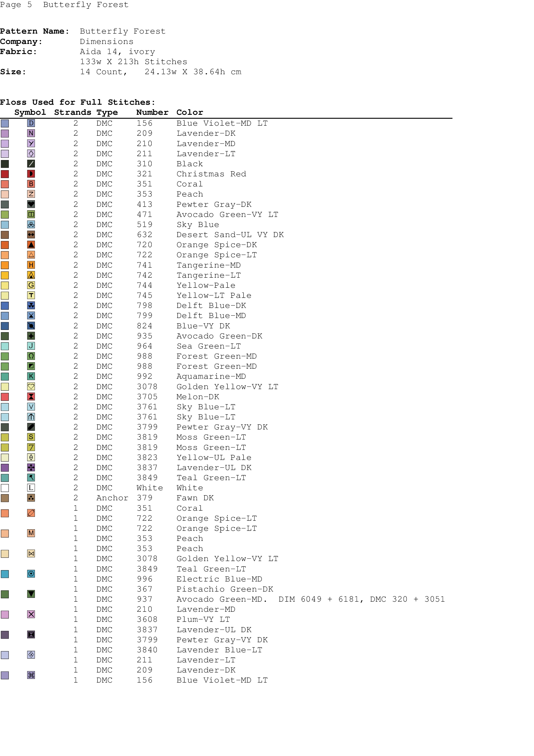Click the Lavender-UL DK purple swatch
Image resolution: width=534 pixels, height=756 pixels.
pos(5,467)
